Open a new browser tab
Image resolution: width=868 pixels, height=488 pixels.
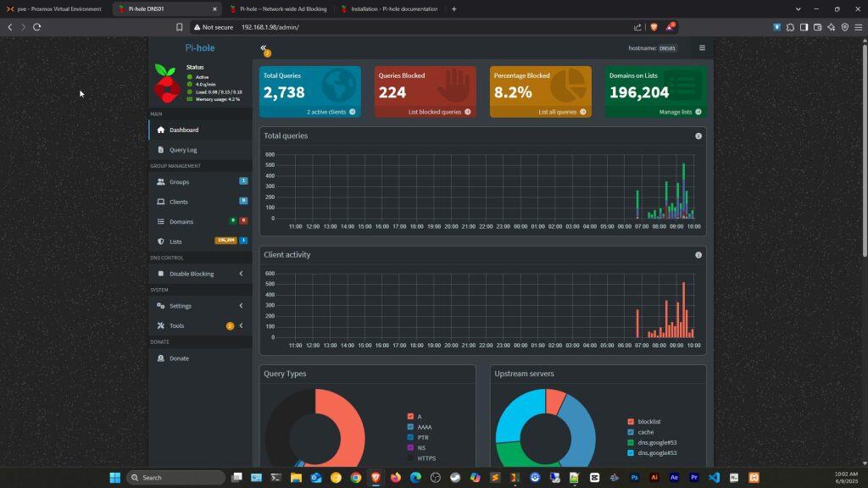tap(454, 8)
